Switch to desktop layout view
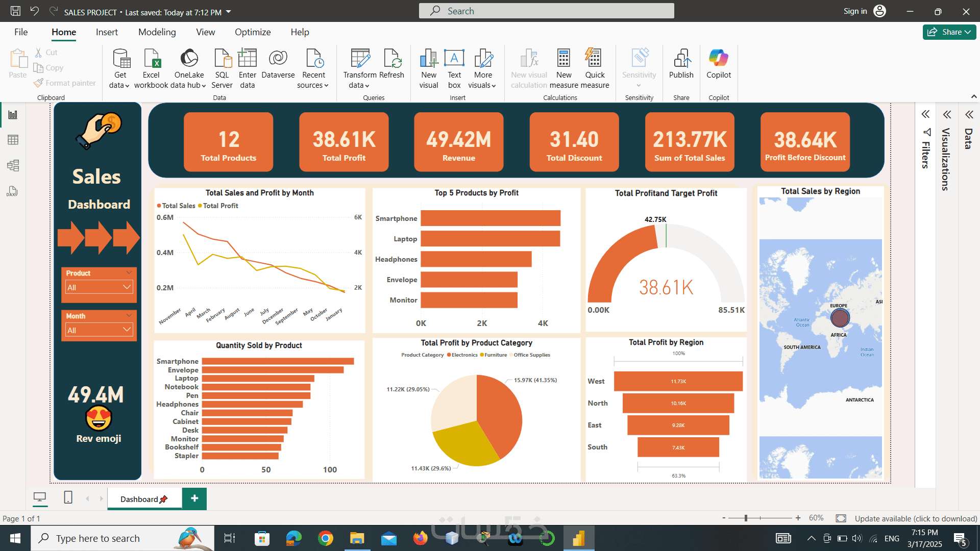Image resolution: width=980 pixels, height=551 pixels. [x=40, y=497]
